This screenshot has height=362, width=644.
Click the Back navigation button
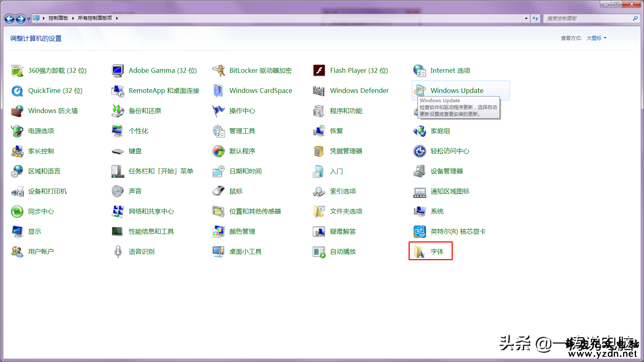pyautogui.click(x=9, y=19)
